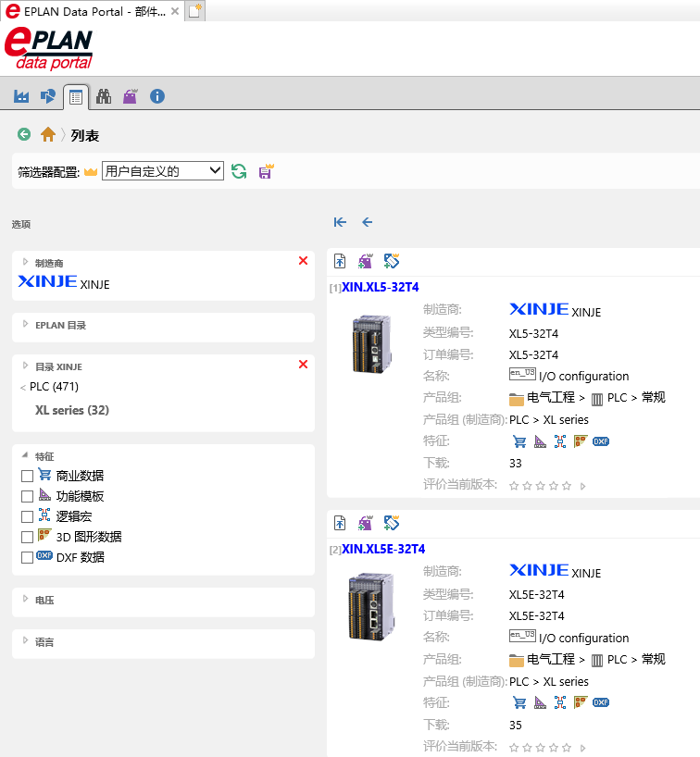Image resolution: width=700 pixels, height=757 pixels.
Task: Expand the 制造商 filter section
Action: [26, 262]
